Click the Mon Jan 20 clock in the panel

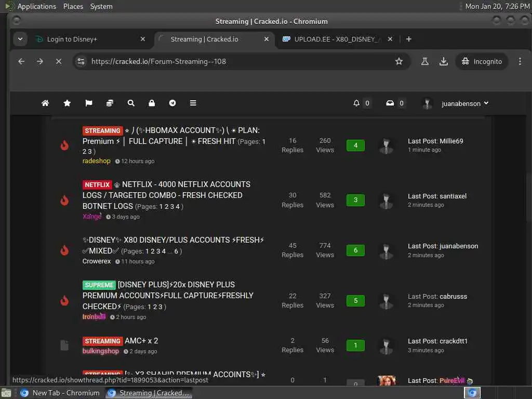point(497,6)
